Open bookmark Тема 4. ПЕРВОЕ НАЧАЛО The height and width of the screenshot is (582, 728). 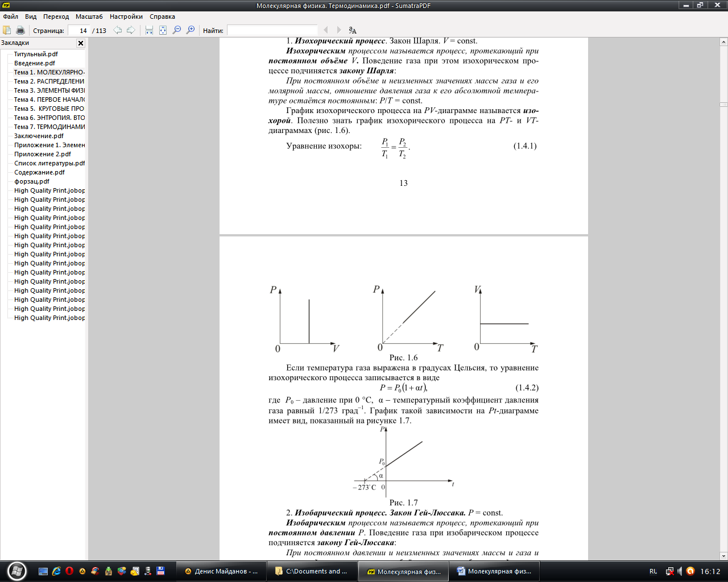click(49, 99)
